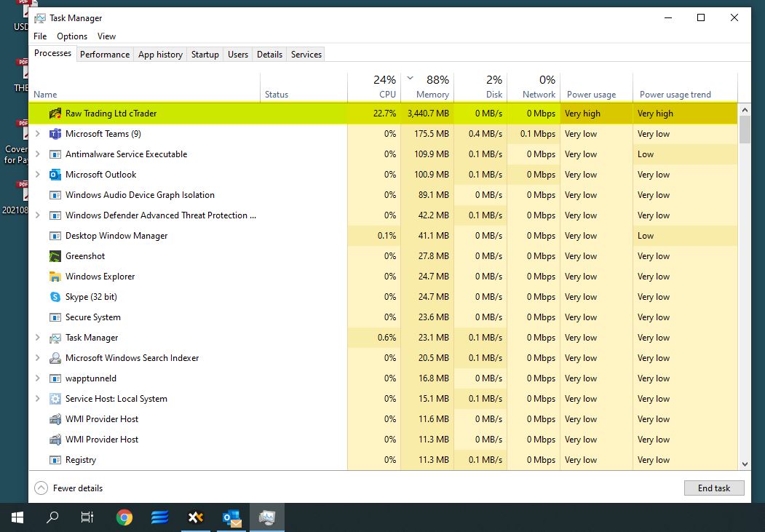
Task: Expand Windows Defender Advanced Threat Protection group
Action: point(38,215)
